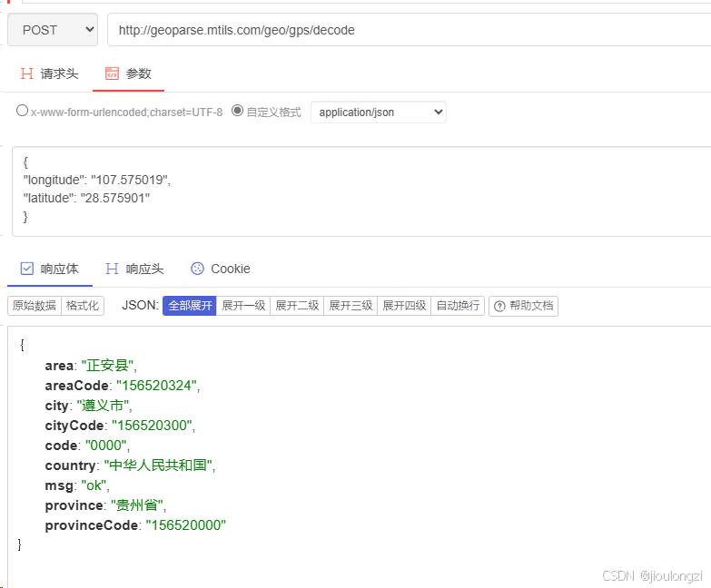
Task: Click the country value "中华人民共和国"
Action: coord(158,465)
